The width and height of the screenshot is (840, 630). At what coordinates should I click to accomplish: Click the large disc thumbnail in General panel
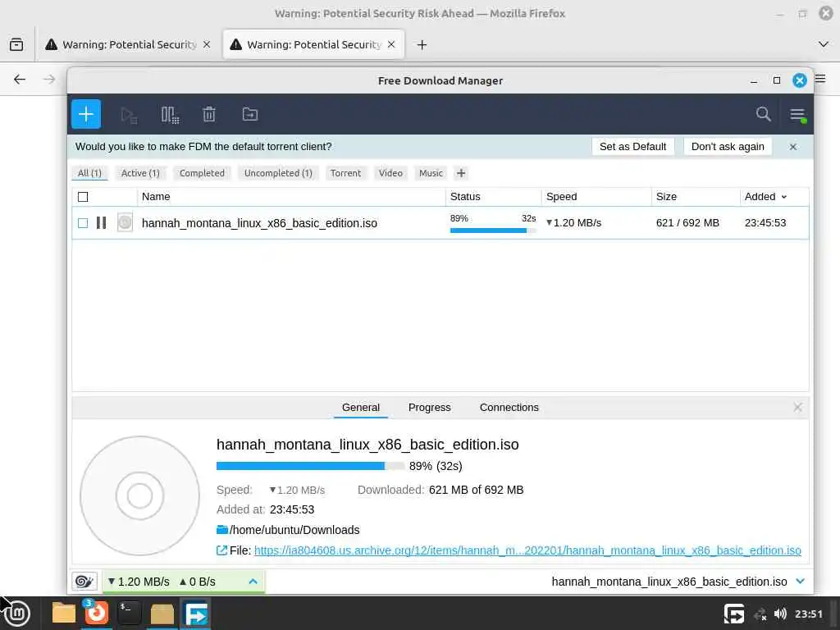[139, 495]
